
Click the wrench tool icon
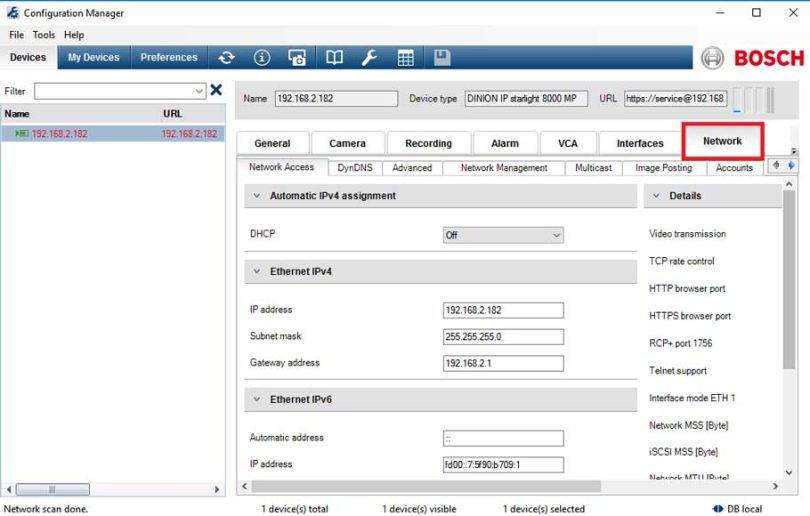pyautogui.click(x=369, y=58)
